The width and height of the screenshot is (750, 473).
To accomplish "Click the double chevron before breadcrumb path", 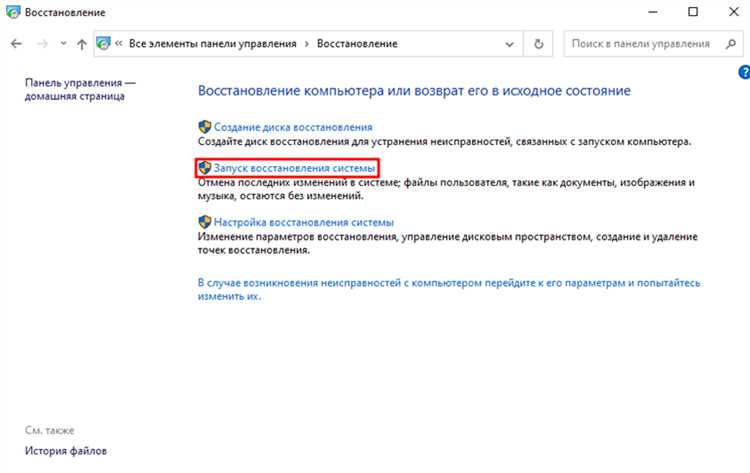I will click(x=119, y=44).
